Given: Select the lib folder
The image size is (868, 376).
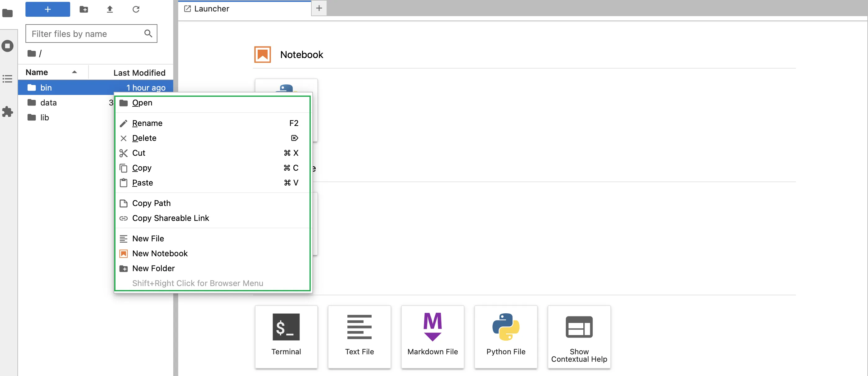Looking at the screenshot, I should point(44,118).
